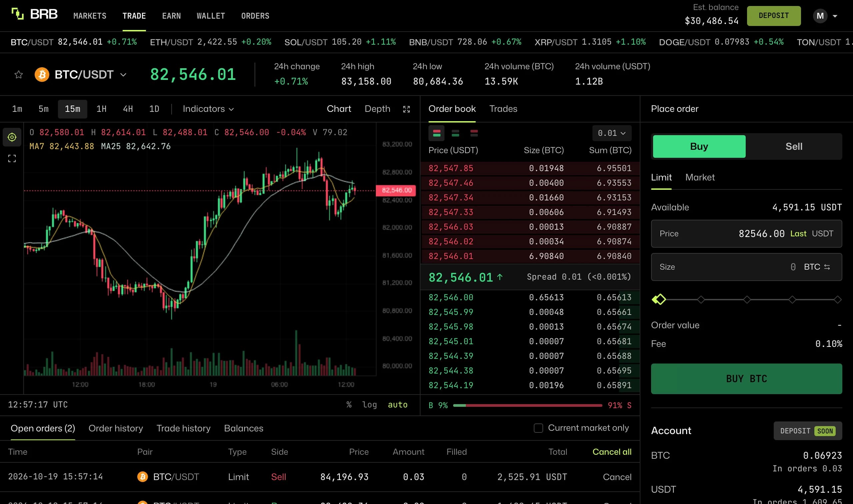Show bids-only green order book view
The height and width of the screenshot is (504, 853).
(455, 133)
